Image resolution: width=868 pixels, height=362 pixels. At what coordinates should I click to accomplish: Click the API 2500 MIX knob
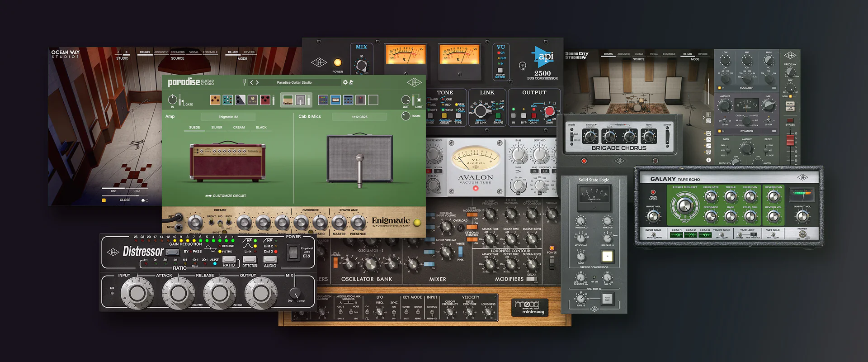click(x=361, y=66)
